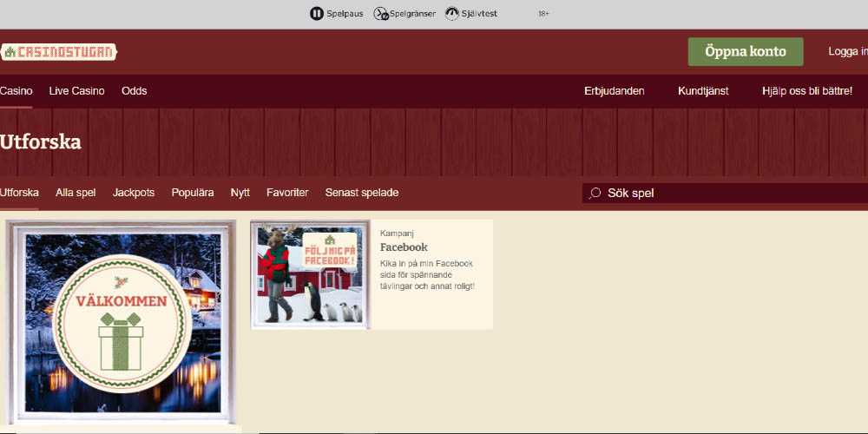Screen dimensions: 868x434
Task: Switch to the Jackpots tab
Action: click(134, 193)
